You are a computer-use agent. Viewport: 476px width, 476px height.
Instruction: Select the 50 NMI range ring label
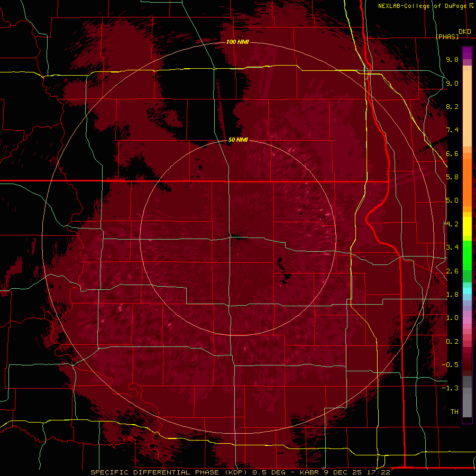pos(238,140)
